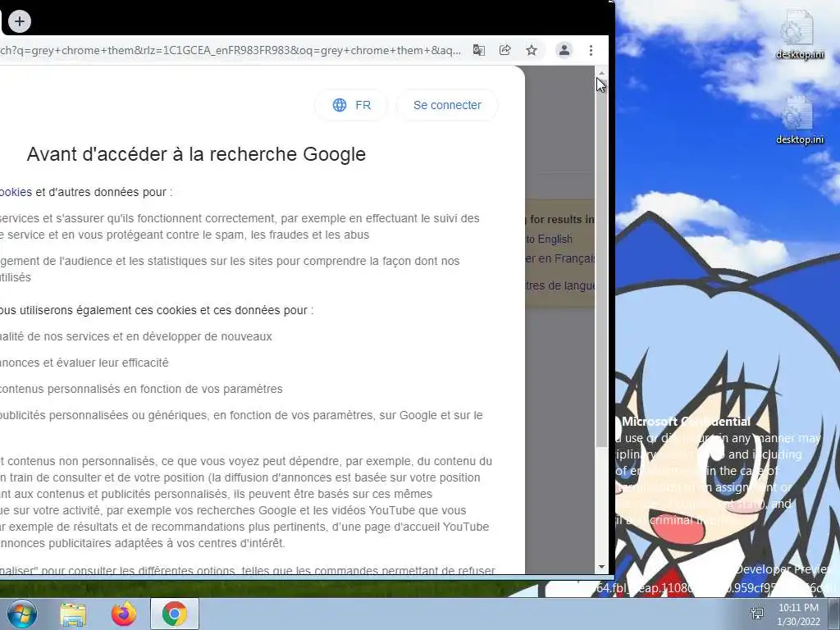Click the cookies link in consent text
Screen dimensions: 840x630
tap(16, 192)
